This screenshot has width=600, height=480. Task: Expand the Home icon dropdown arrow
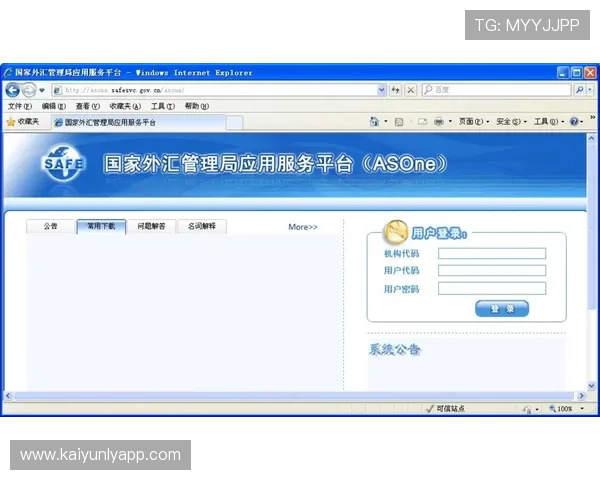coord(386,122)
